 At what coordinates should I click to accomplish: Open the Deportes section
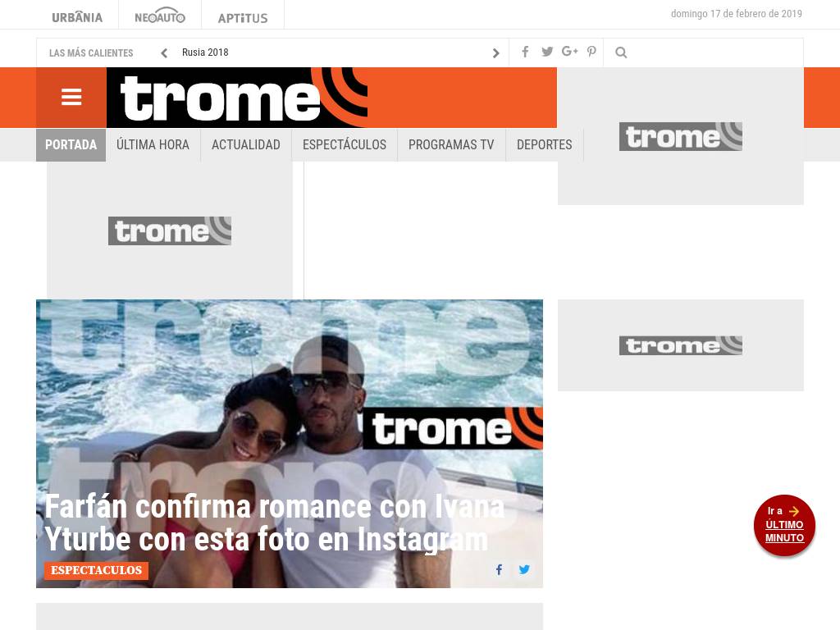[x=545, y=144]
